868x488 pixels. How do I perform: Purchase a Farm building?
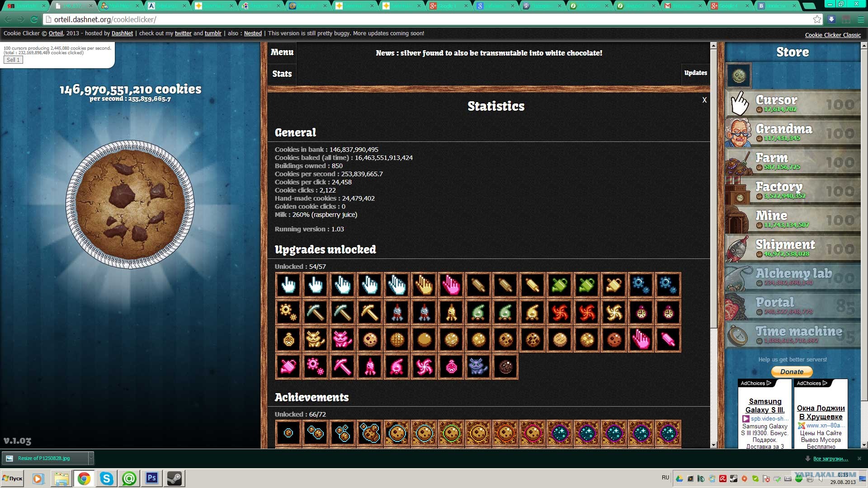[793, 161]
